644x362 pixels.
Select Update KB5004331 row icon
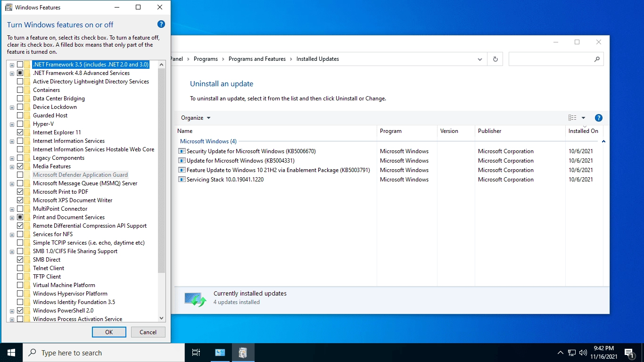pos(182,161)
